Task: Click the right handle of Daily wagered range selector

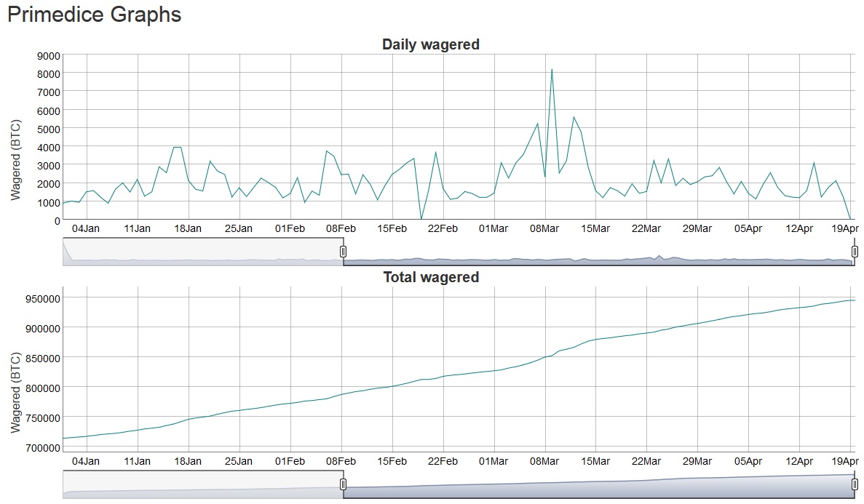Action: (x=855, y=252)
